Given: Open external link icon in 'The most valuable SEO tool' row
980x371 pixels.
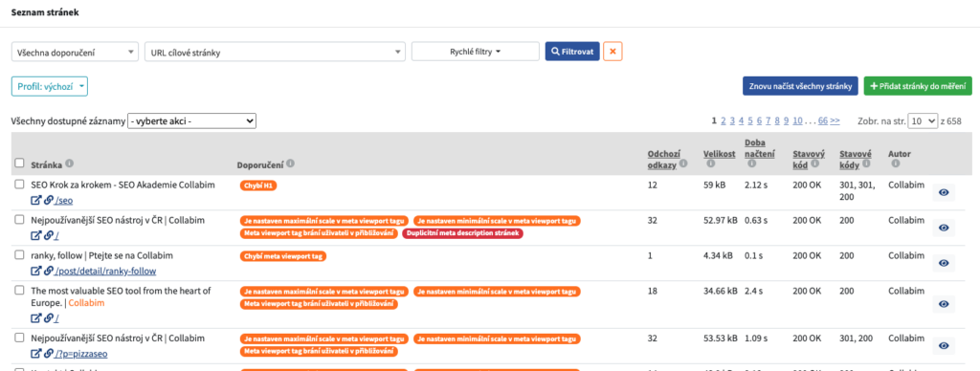Looking at the screenshot, I should tap(35, 318).
